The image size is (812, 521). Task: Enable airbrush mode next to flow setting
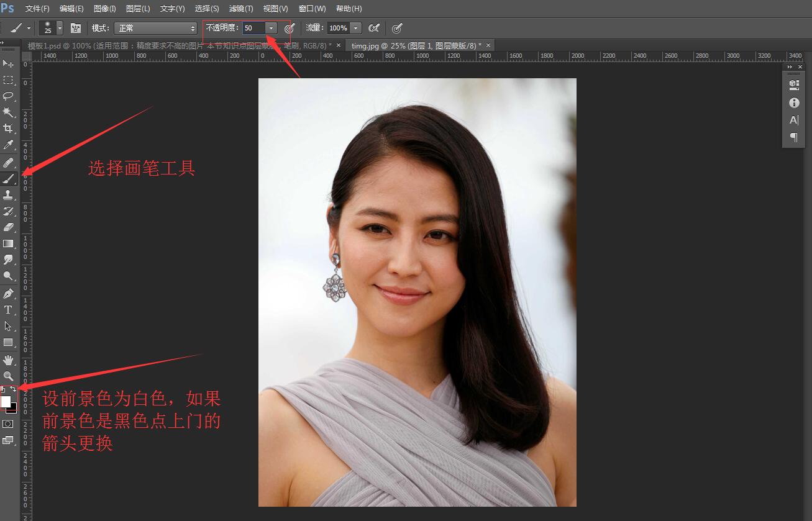(373, 28)
